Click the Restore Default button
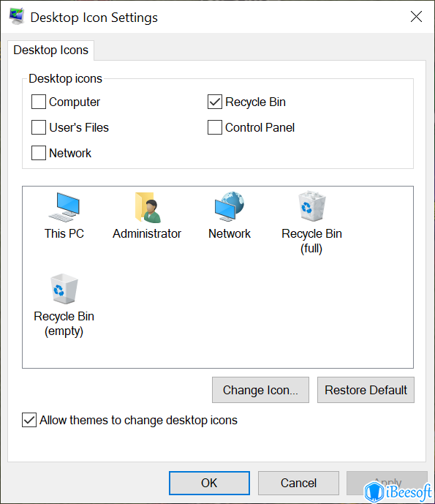 (366, 390)
